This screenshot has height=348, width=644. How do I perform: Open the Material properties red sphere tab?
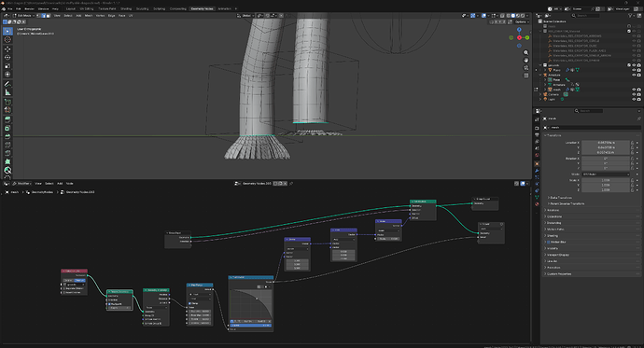coord(537,204)
